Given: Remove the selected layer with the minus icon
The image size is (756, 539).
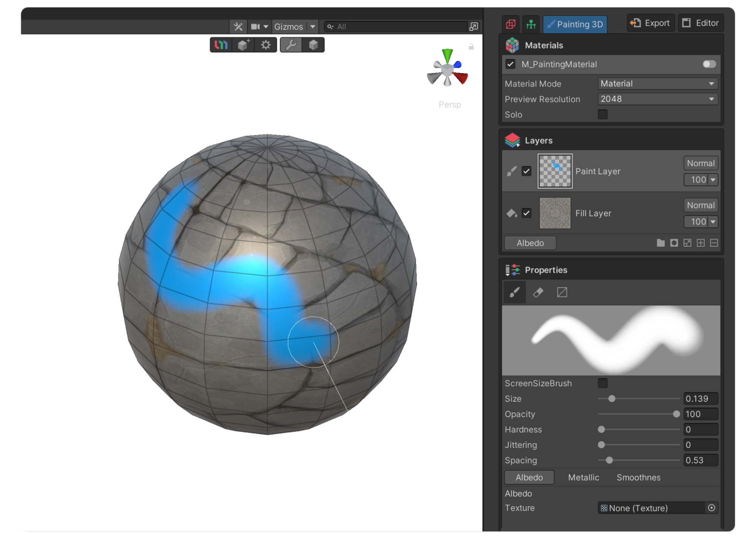Looking at the screenshot, I should (x=714, y=242).
